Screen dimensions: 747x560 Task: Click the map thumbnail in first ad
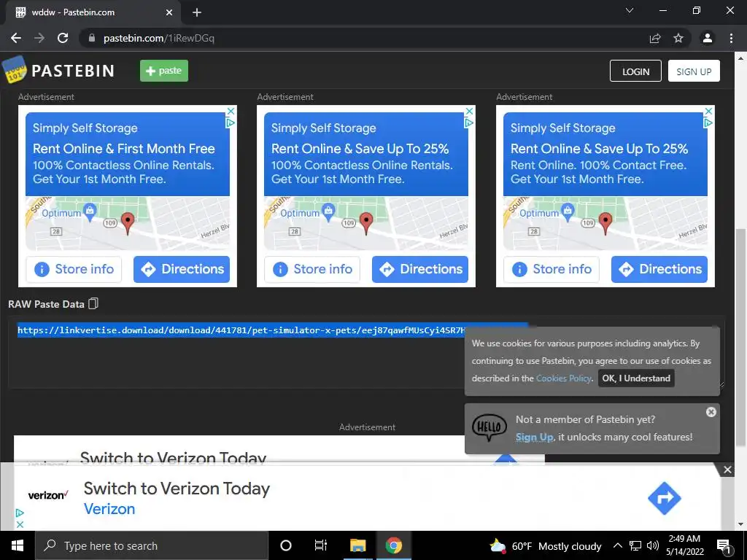tap(128, 223)
